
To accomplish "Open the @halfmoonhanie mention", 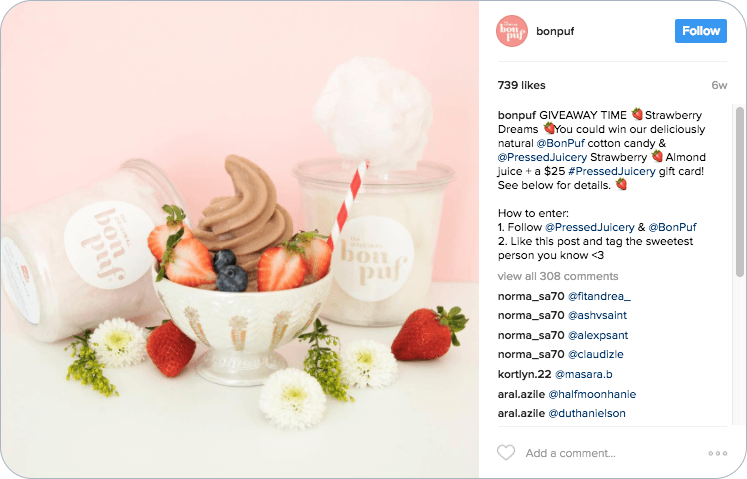I will click(x=592, y=395).
